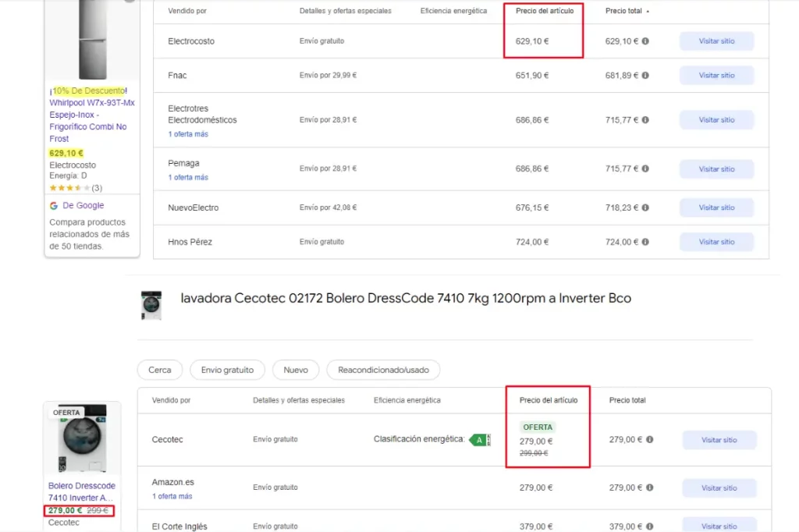View info icon for NuevoElectro total 718,23 €

(x=645, y=207)
